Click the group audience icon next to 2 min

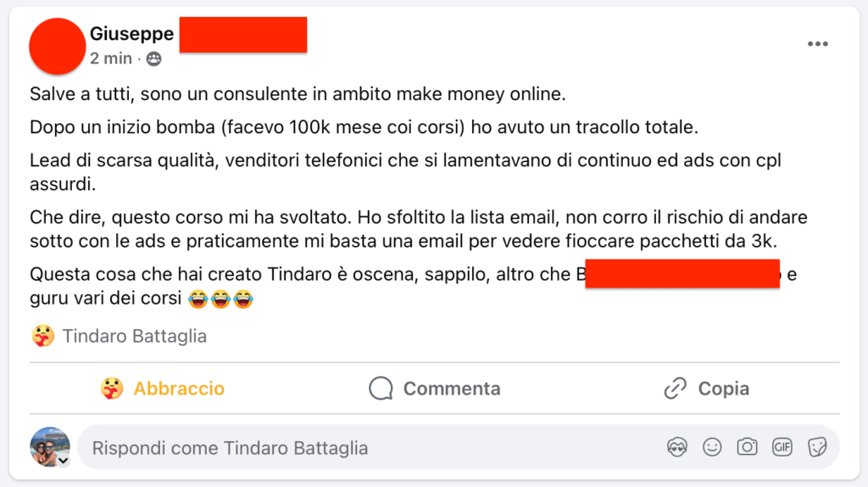[154, 59]
